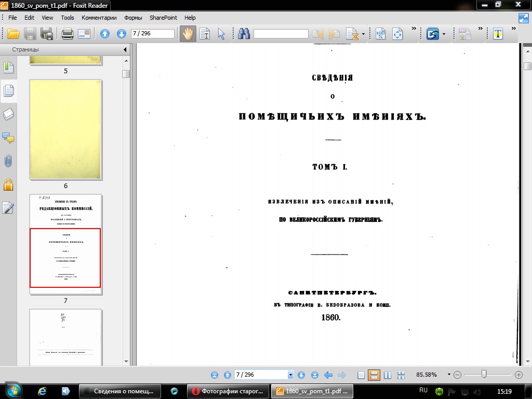
Task: Open the Bookmarks panel in sidebar
Action: pos(8,68)
